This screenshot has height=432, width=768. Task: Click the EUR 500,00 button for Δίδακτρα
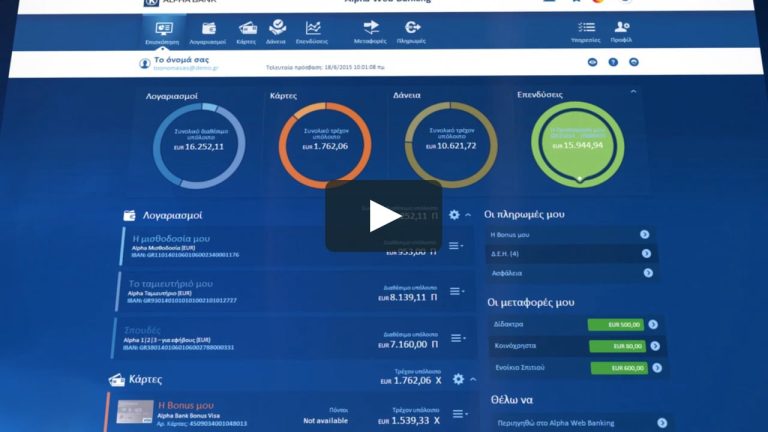click(616, 325)
